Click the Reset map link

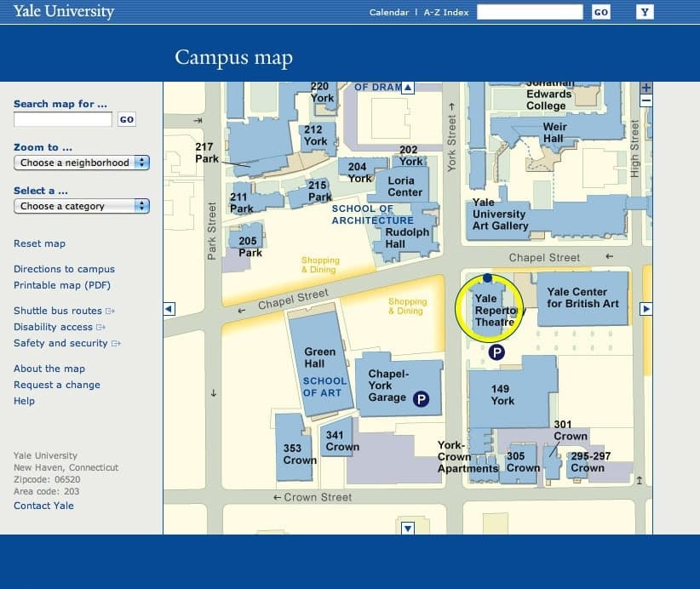[x=39, y=243]
